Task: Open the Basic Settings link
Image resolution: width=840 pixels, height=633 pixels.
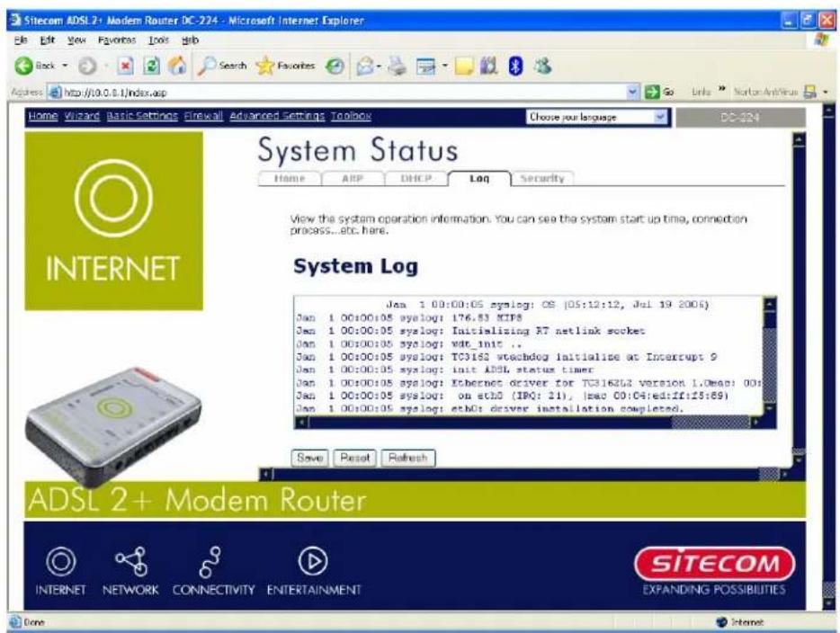Action: (x=142, y=116)
